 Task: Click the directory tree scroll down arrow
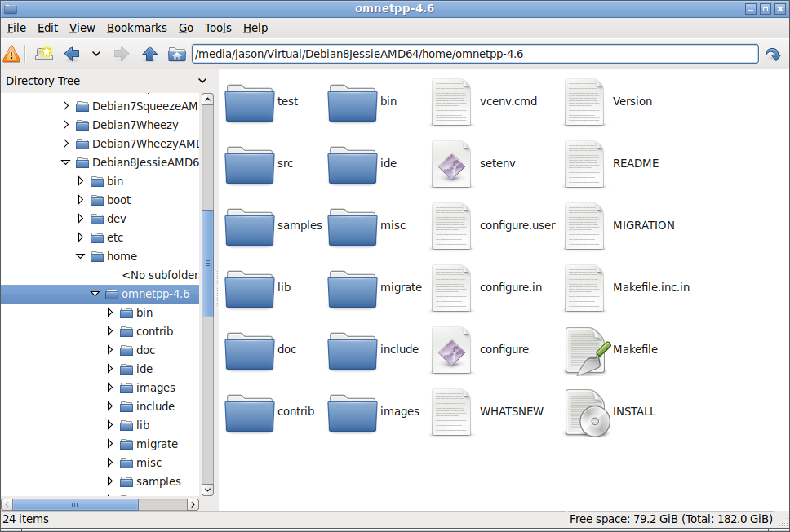(x=207, y=490)
